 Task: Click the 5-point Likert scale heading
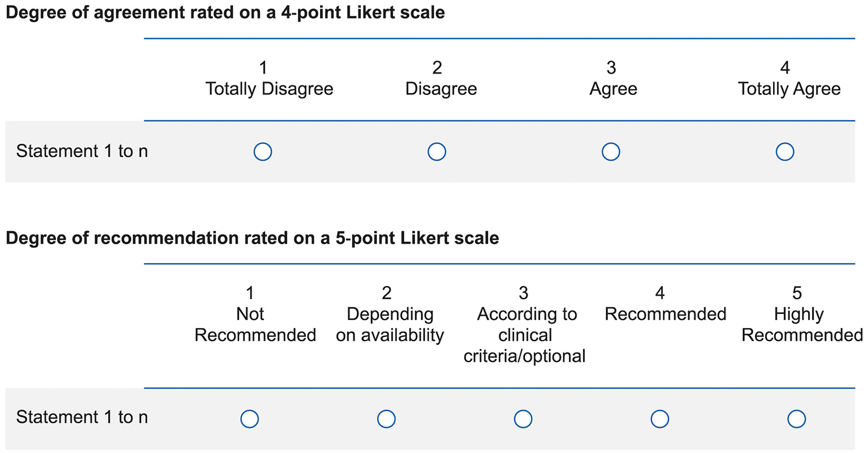point(252,238)
